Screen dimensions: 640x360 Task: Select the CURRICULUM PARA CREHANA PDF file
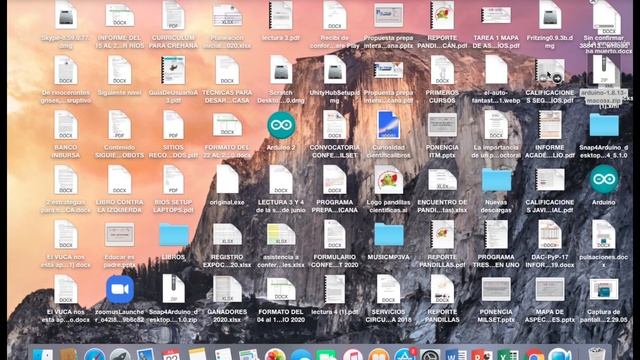(x=173, y=15)
